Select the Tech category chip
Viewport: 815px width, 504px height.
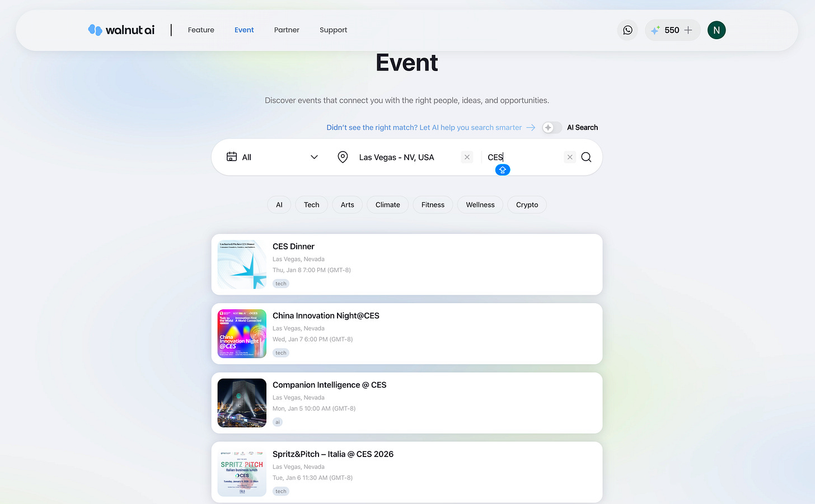pos(312,205)
